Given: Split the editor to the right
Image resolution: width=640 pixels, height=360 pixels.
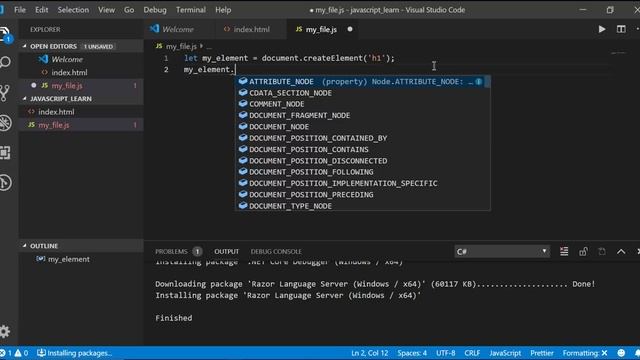Looking at the screenshot, I should coord(621,29).
